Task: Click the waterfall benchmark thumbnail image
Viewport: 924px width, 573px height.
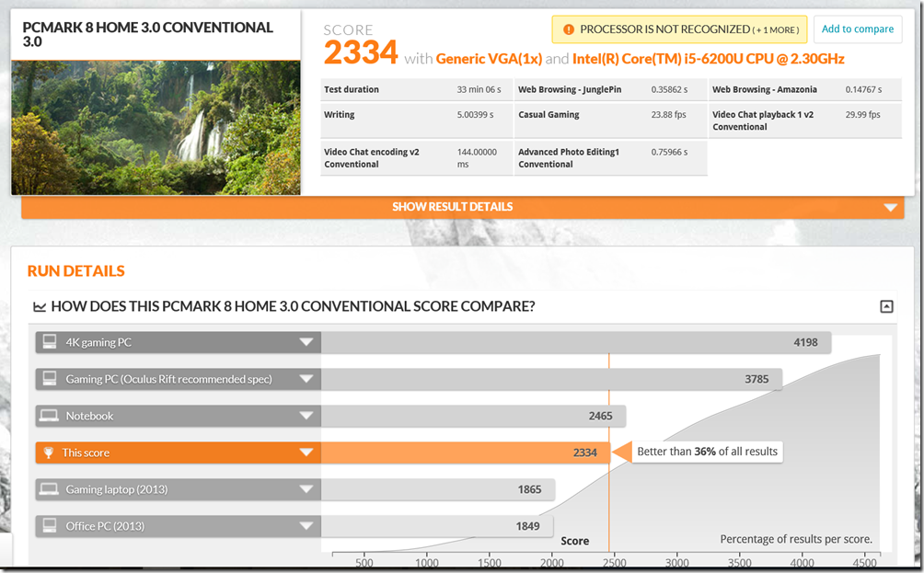Action: click(x=156, y=127)
